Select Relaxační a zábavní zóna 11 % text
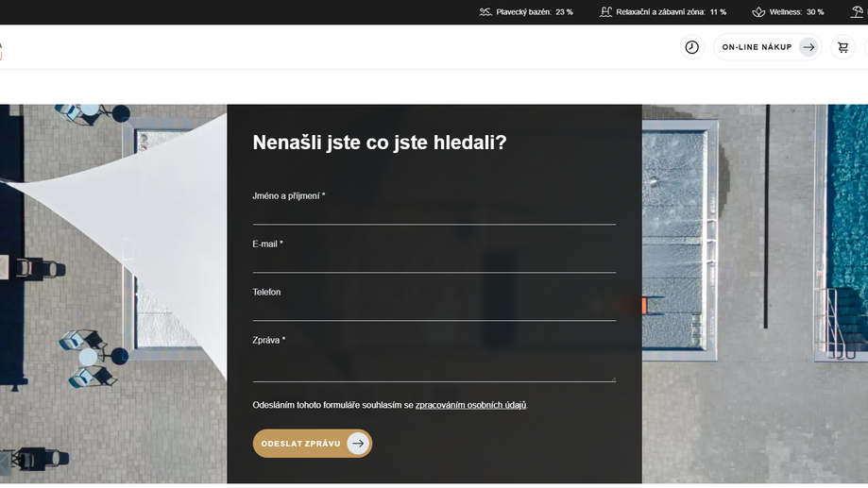 point(671,12)
